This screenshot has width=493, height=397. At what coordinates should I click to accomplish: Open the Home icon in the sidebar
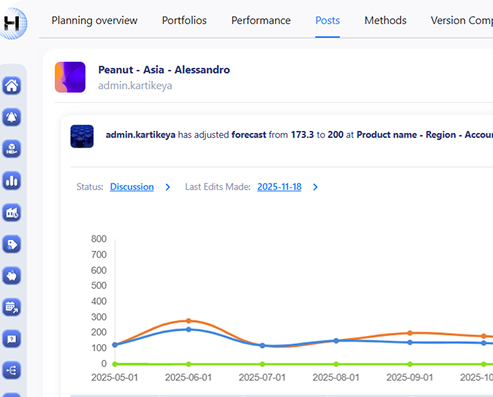pyautogui.click(x=12, y=86)
